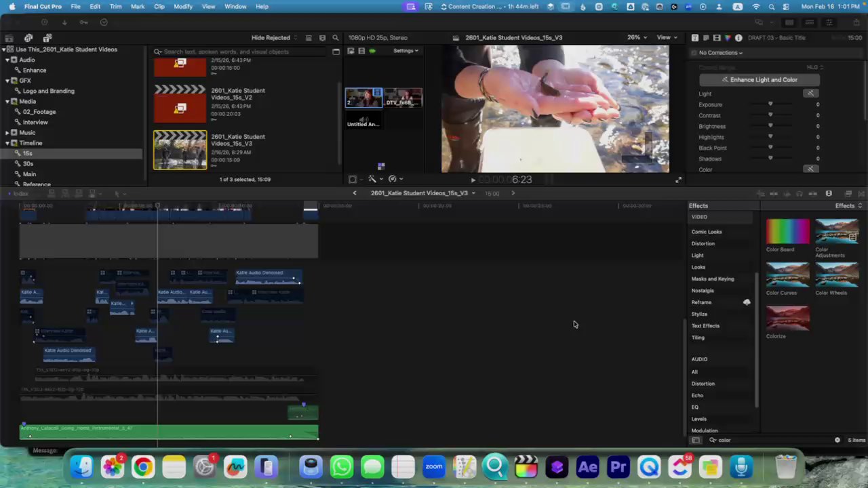This screenshot has height=488, width=868.
Task: Select the Stylize effects category
Action: coord(699,314)
